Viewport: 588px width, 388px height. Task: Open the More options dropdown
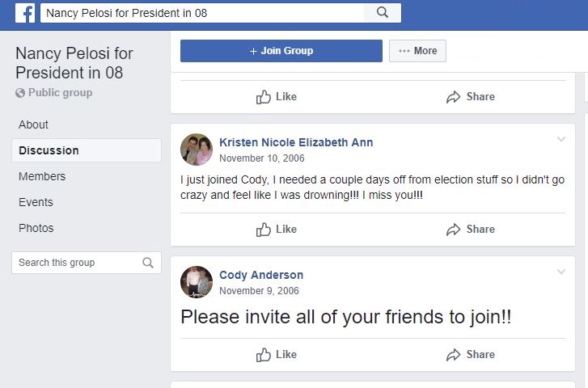pyautogui.click(x=417, y=51)
